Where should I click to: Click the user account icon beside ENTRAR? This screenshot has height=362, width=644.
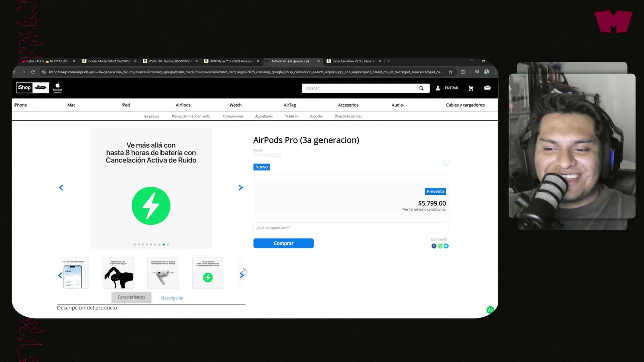(438, 88)
